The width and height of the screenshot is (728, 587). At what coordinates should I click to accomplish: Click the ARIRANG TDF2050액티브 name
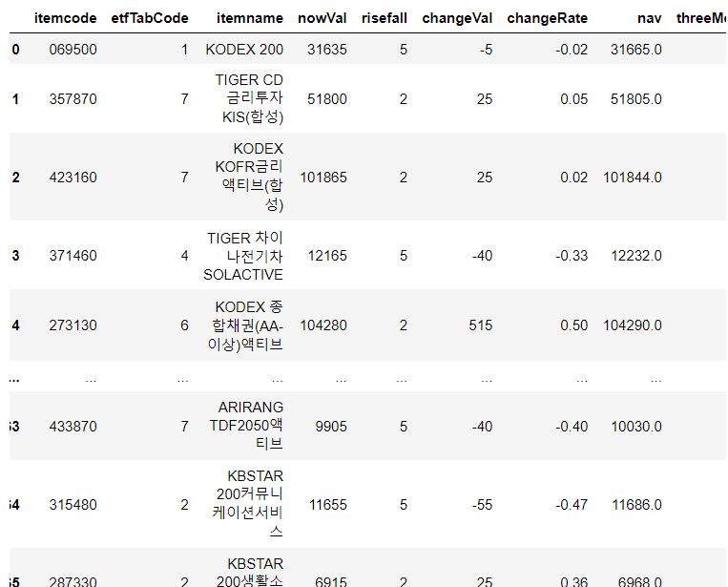pos(246,426)
